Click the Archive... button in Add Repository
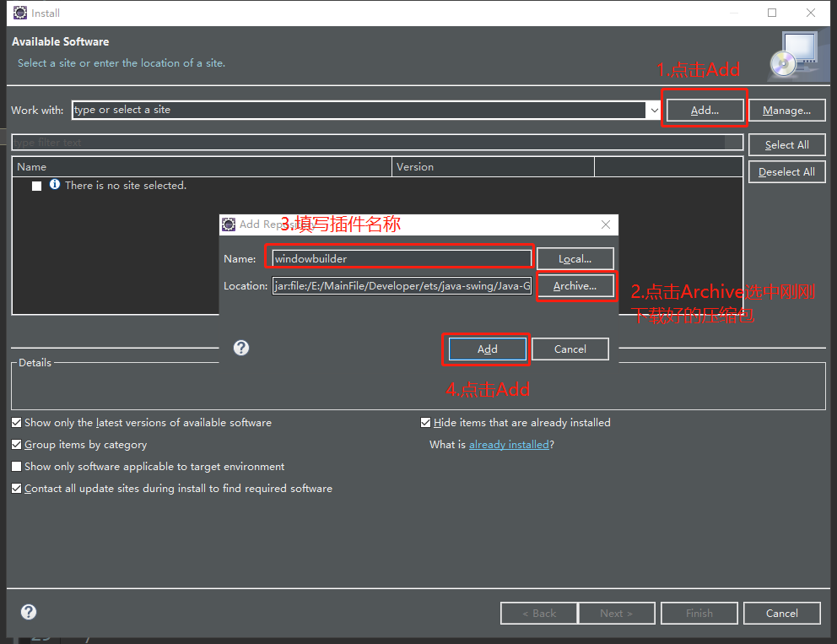837x644 pixels. click(x=575, y=285)
